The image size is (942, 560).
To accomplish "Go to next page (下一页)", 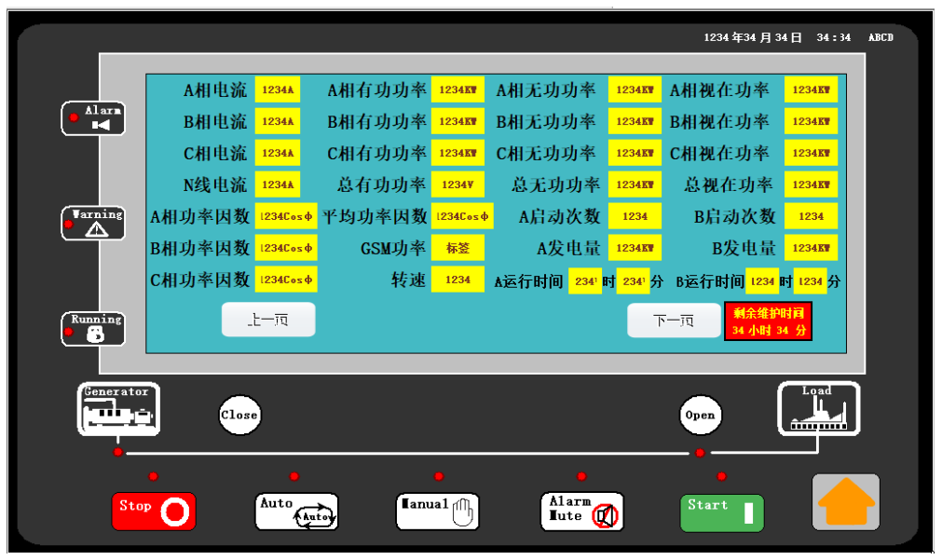I will pyautogui.click(x=674, y=321).
